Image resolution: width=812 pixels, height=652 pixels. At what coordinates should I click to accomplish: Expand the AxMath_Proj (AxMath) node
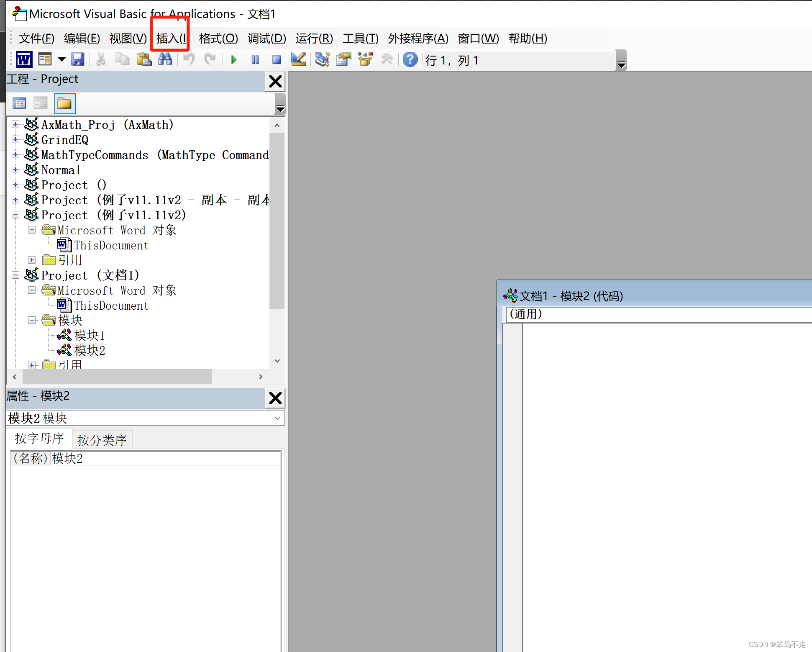[x=15, y=124]
